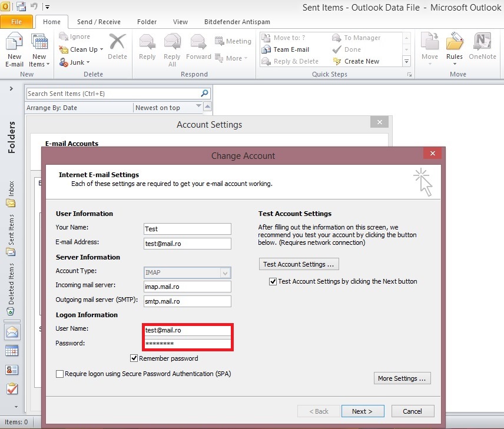Click the Undo quick access icon
Image resolution: width=504 pixels, height=429 pixels.
[34, 6]
